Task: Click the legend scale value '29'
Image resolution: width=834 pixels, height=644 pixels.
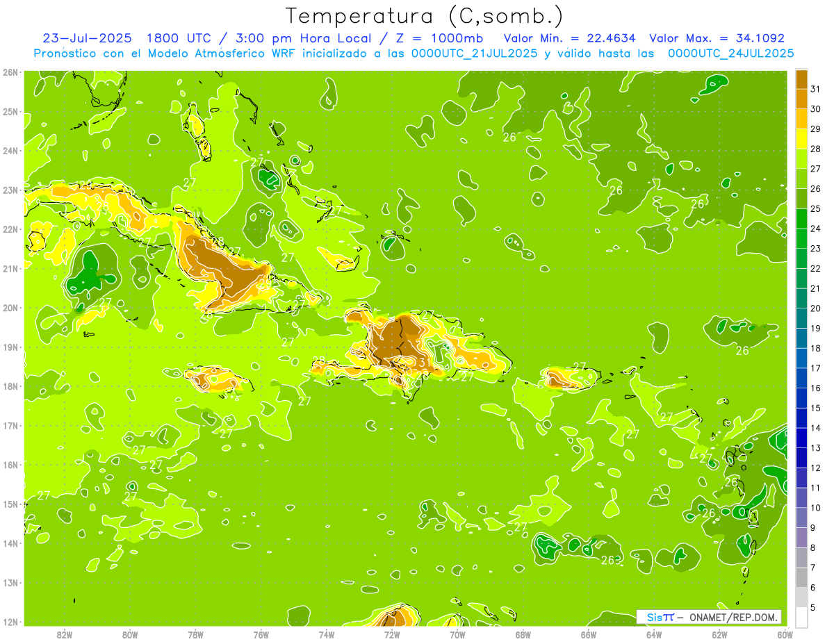Action: tap(816, 129)
